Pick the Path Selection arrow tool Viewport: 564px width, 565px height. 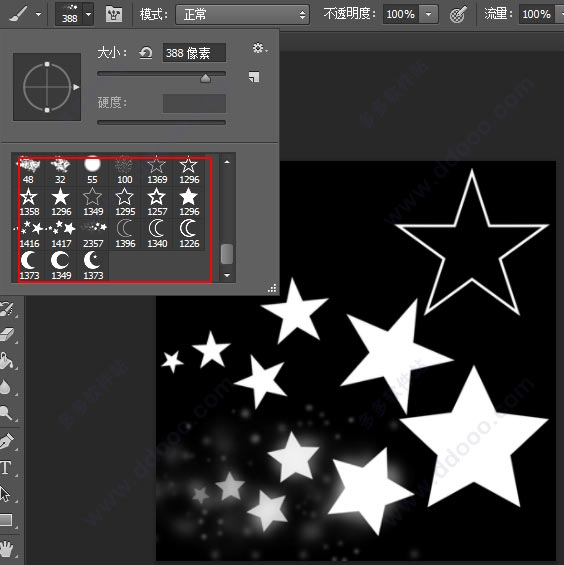[5, 494]
